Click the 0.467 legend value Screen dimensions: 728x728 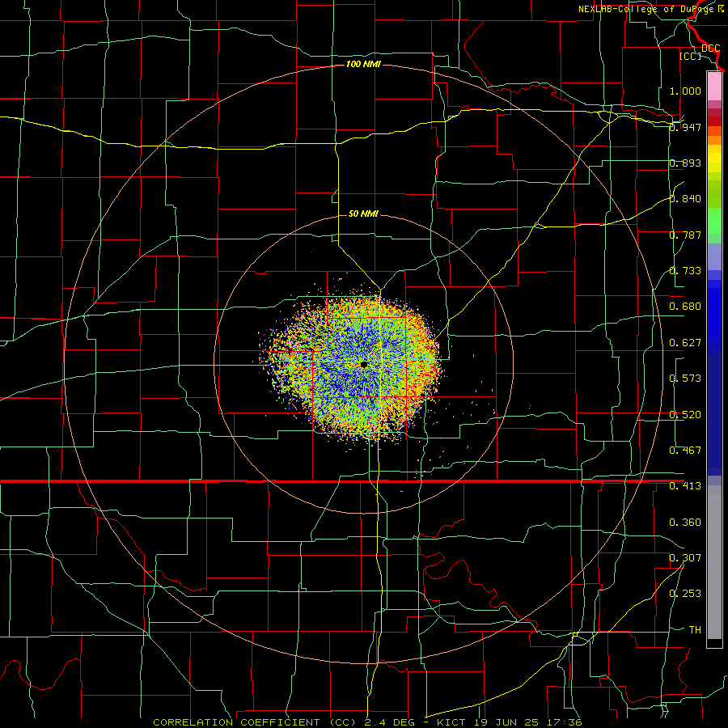(685, 451)
